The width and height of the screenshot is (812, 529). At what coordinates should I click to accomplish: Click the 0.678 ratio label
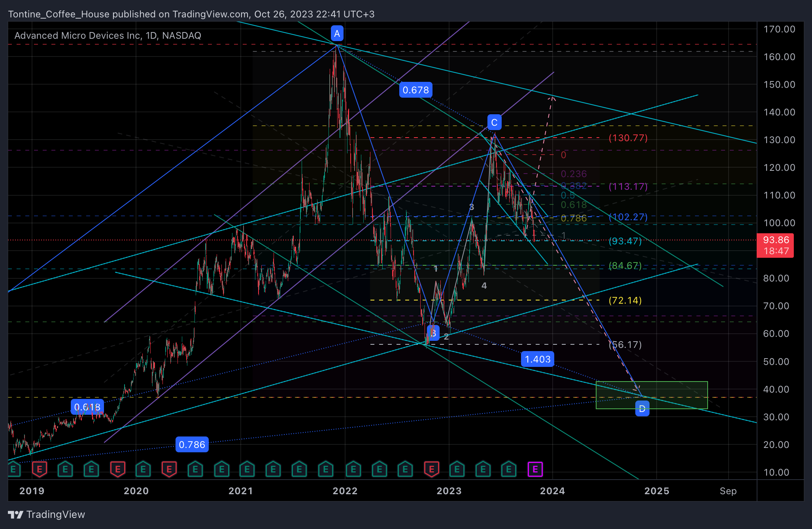[415, 90]
